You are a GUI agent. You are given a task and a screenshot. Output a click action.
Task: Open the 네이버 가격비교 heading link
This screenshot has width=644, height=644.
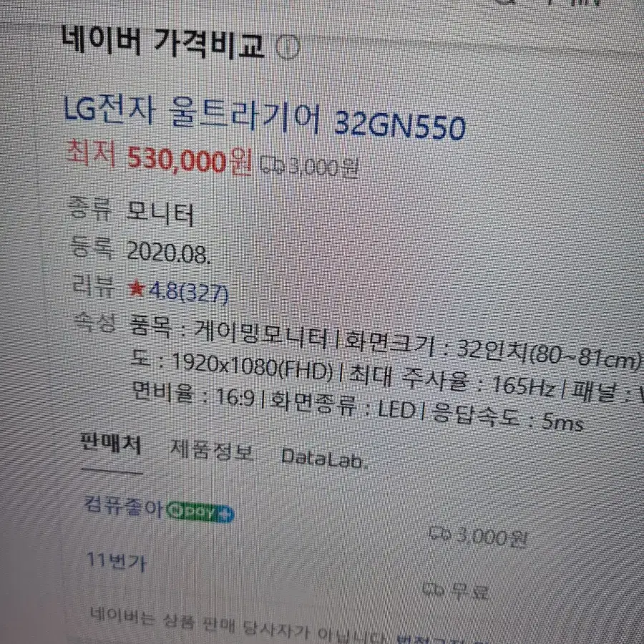point(162,42)
